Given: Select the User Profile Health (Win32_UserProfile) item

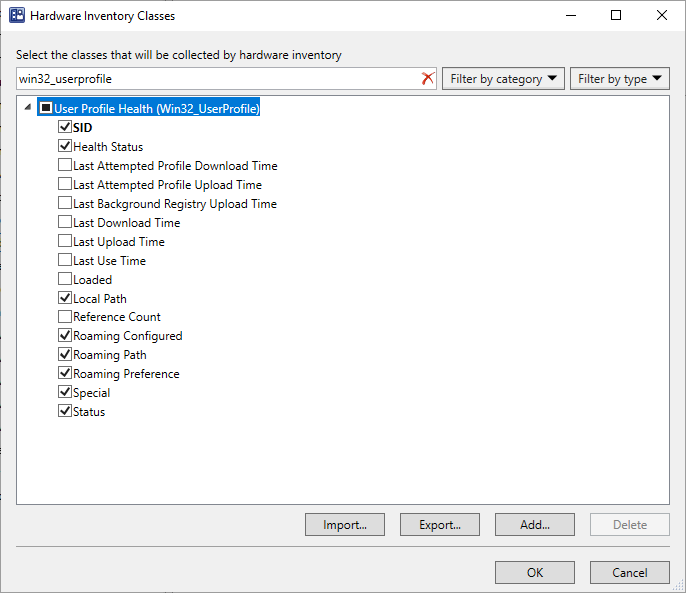Looking at the screenshot, I should click(157, 108).
